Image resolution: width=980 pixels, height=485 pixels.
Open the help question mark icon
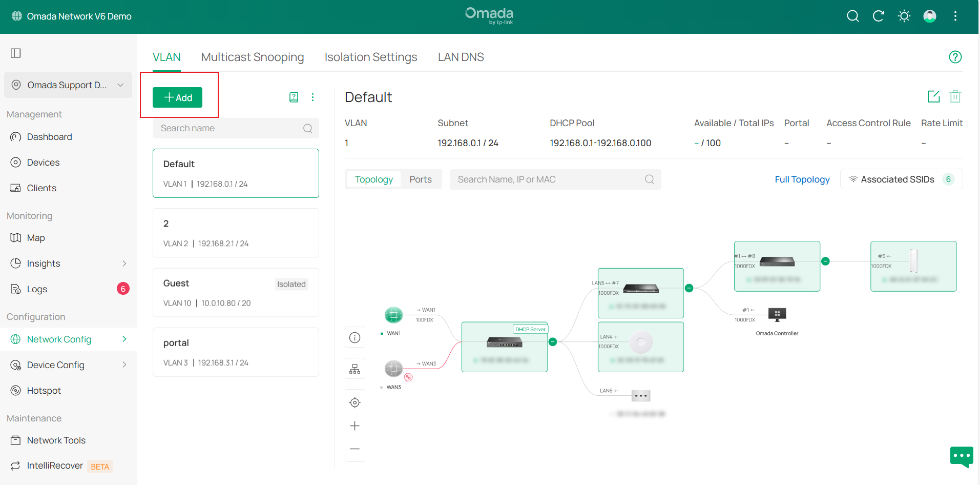pos(955,57)
